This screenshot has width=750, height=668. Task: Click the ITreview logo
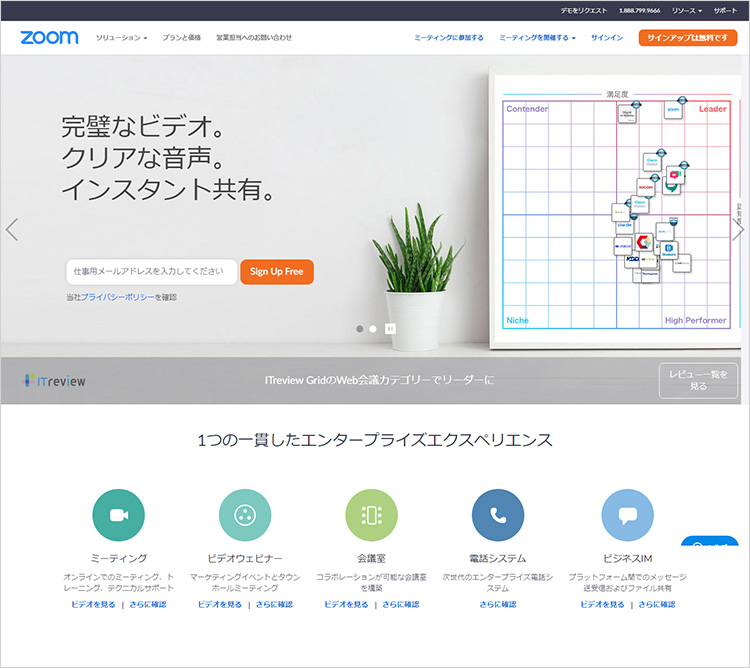[55, 381]
